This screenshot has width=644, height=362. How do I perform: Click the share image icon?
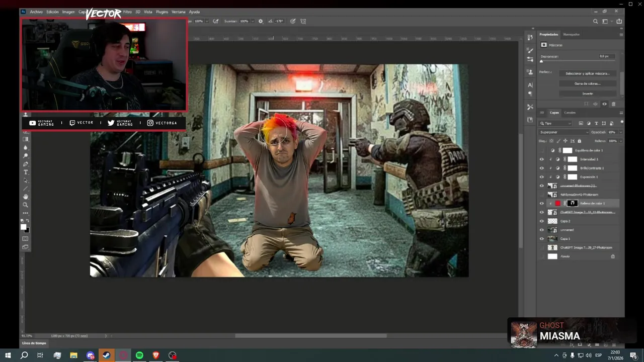(x=619, y=21)
